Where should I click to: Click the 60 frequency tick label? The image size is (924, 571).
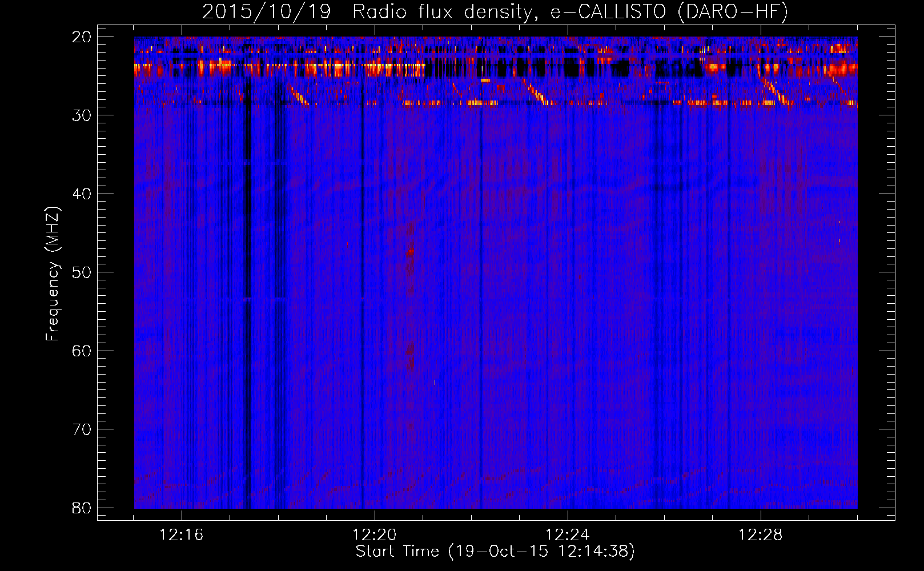[82, 351]
